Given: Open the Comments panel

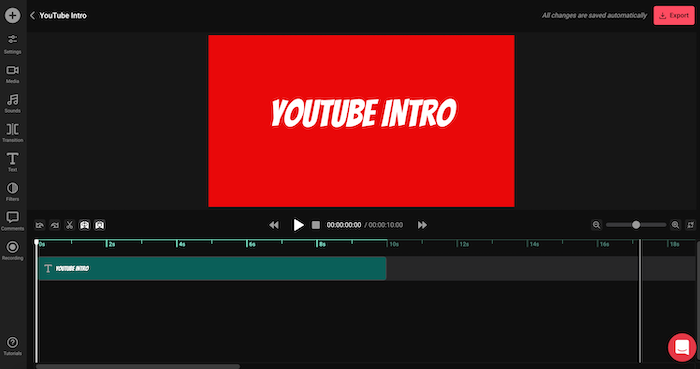Looking at the screenshot, I should (x=12, y=221).
